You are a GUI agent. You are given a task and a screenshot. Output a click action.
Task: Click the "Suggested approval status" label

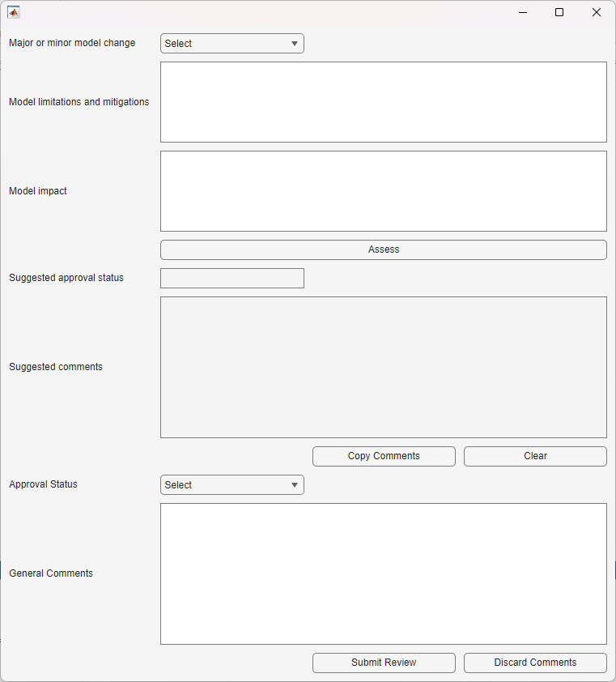click(x=66, y=278)
